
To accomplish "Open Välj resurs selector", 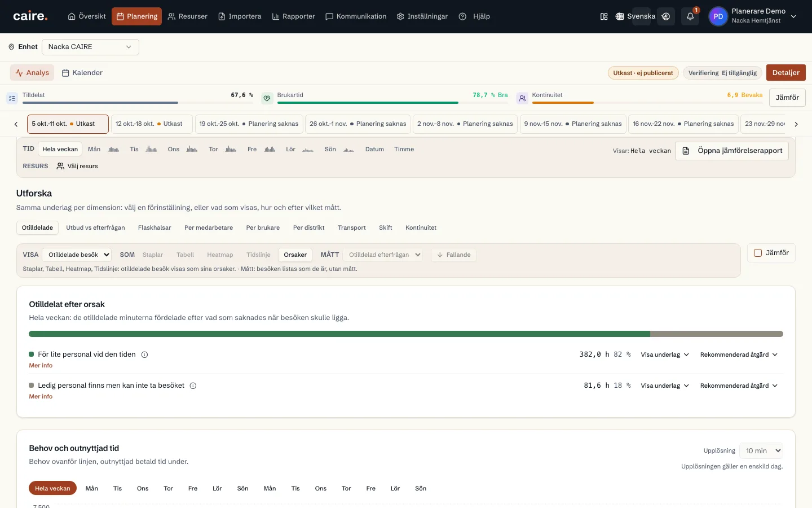I will pos(77,166).
